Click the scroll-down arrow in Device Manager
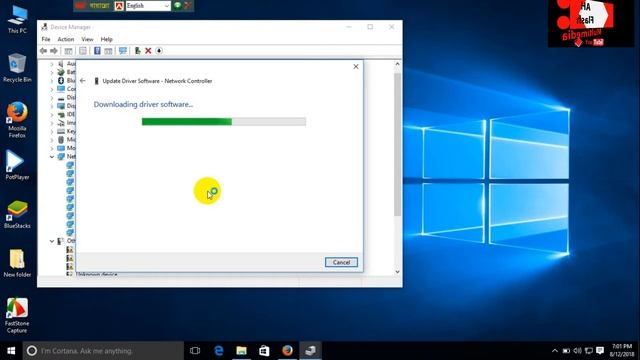This screenshot has width=640, height=360. (x=397, y=272)
